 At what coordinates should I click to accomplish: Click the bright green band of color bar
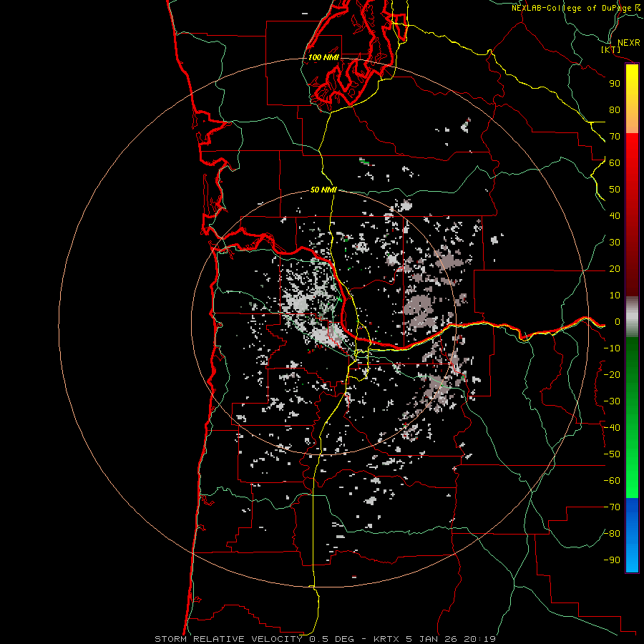[x=632, y=472]
